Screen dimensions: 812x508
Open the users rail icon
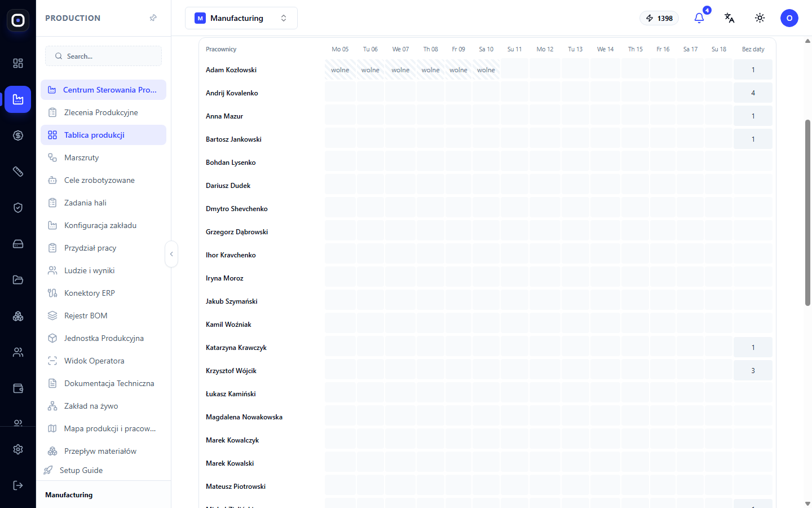point(18,352)
